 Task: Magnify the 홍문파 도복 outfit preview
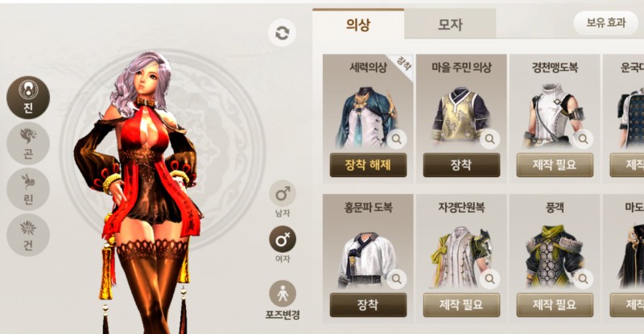pyautogui.click(x=396, y=279)
